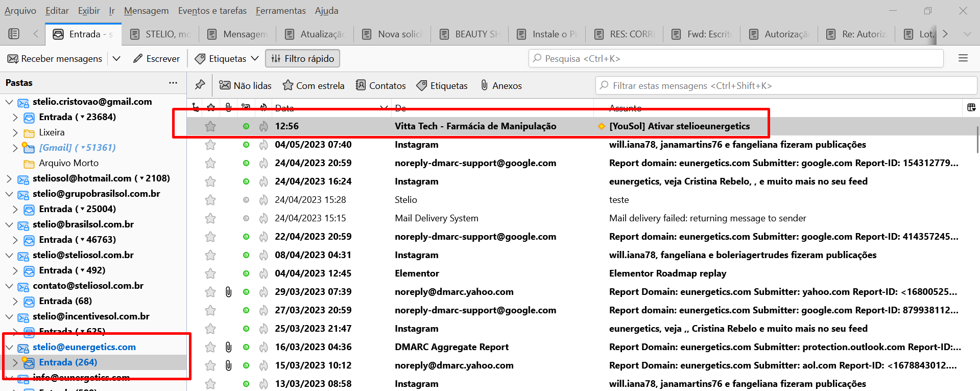The height and width of the screenshot is (391, 980).
Task: Switch to RES: CORR tab
Action: pos(625,34)
